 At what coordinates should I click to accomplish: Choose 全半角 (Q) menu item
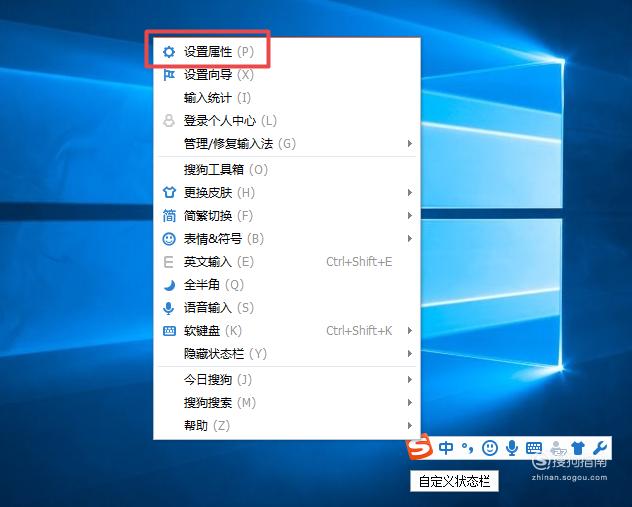(x=287, y=285)
